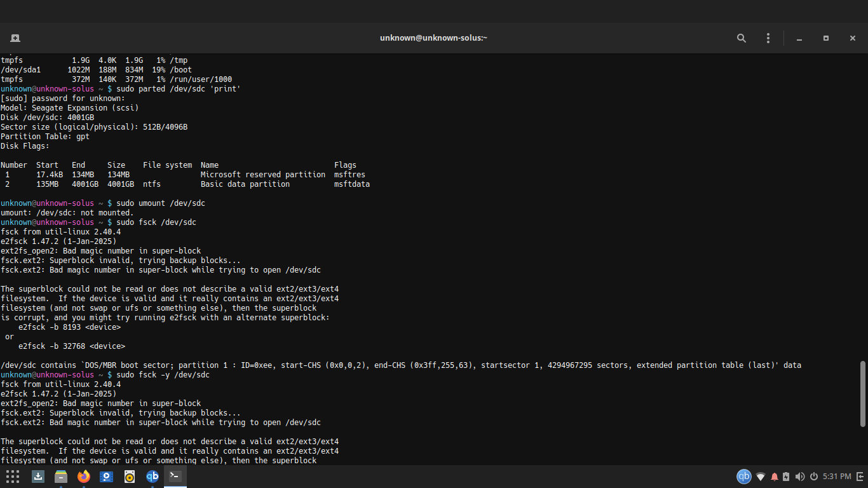
Task: Open the file manager from taskbar
Action: pos(61,477)
